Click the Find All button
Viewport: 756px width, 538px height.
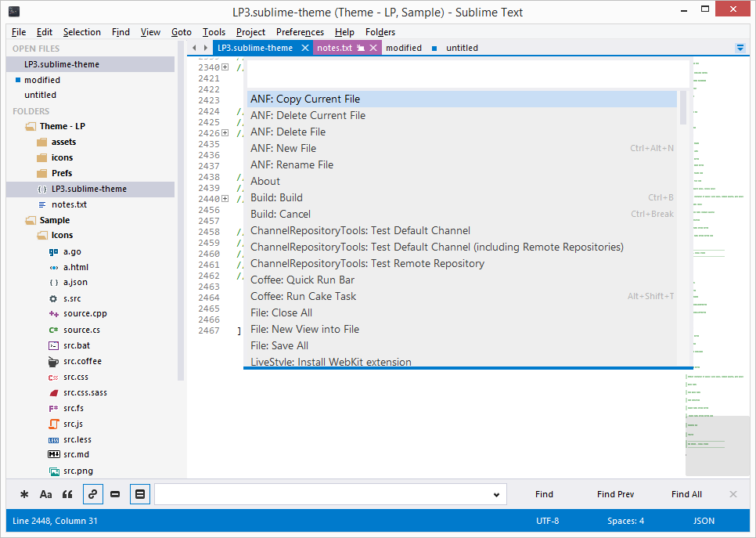tap(686, 494)
